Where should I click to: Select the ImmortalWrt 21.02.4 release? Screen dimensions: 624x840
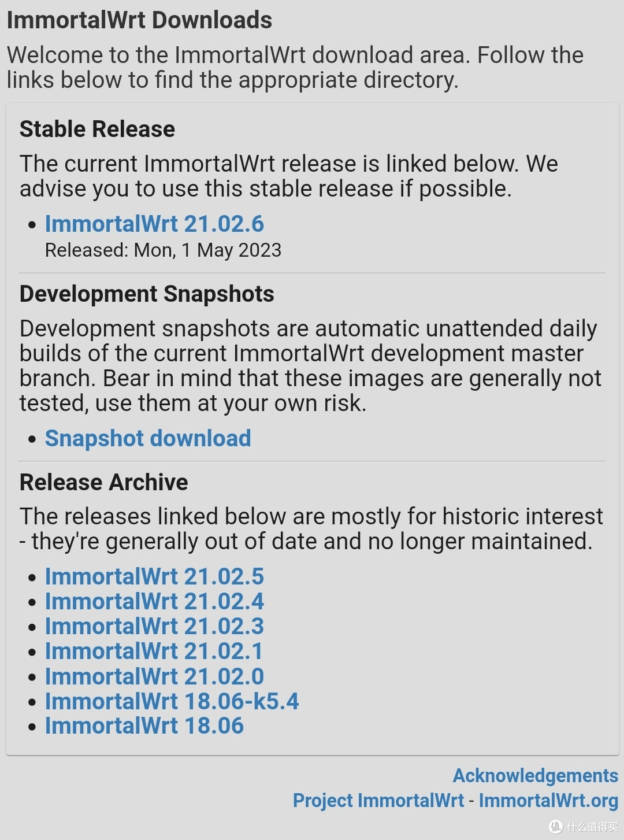click(x=154, y=602)
